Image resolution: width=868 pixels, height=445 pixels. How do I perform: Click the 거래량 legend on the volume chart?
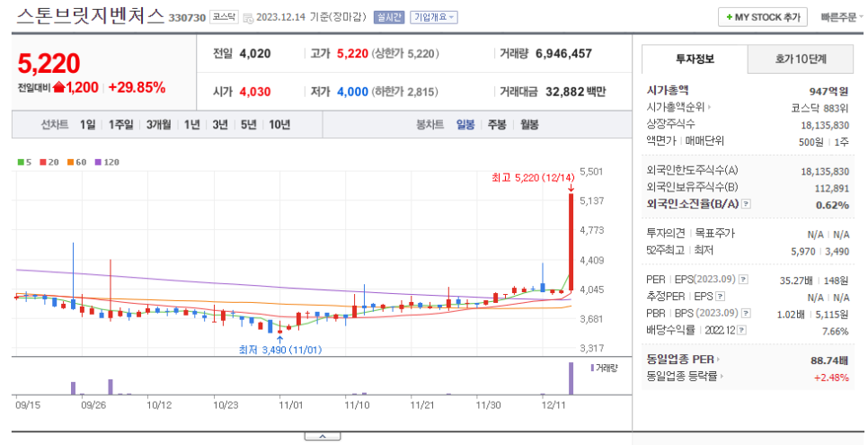pos(604,368)
